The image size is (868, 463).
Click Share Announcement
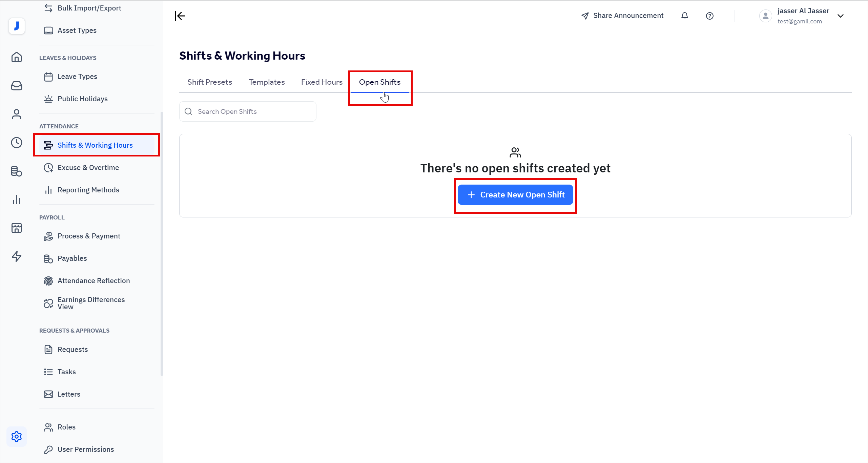point(622,15)
